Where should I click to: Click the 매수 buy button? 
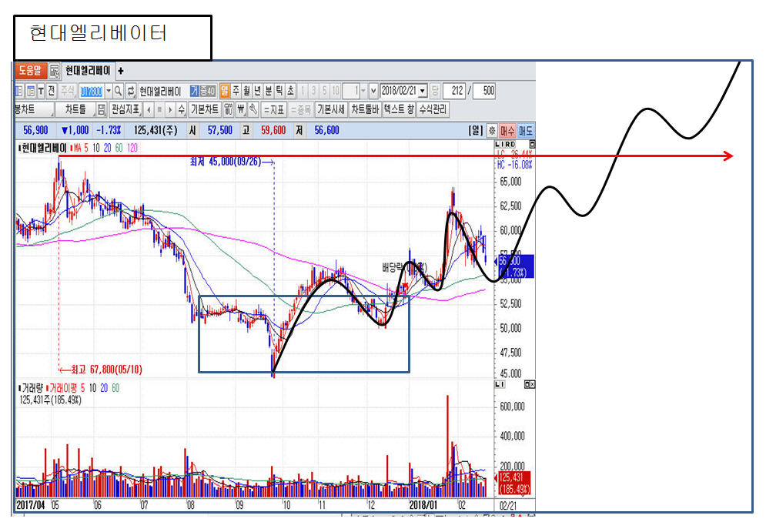click(508, 131)
